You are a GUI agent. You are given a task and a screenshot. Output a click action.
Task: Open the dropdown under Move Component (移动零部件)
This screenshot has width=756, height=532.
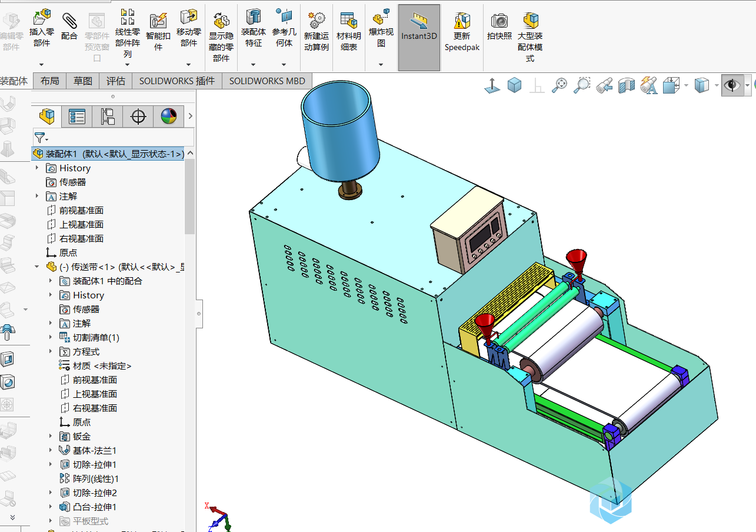point(189,65)
